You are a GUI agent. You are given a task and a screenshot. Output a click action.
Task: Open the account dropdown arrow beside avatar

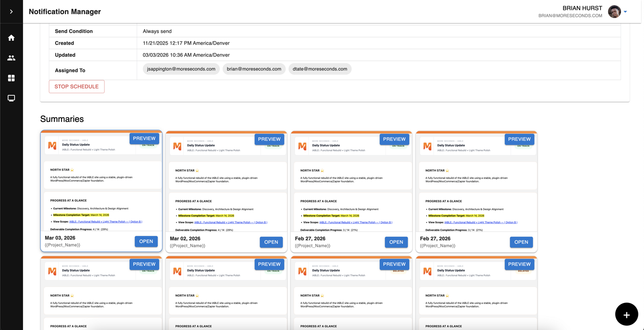point(625,12)
